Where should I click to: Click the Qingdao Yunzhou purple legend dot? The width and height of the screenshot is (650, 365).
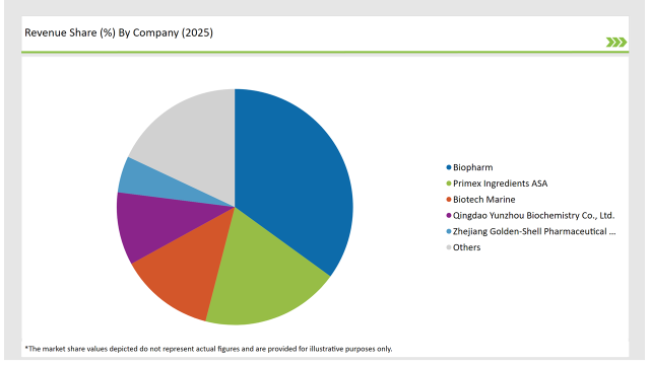tap(449, 215)
